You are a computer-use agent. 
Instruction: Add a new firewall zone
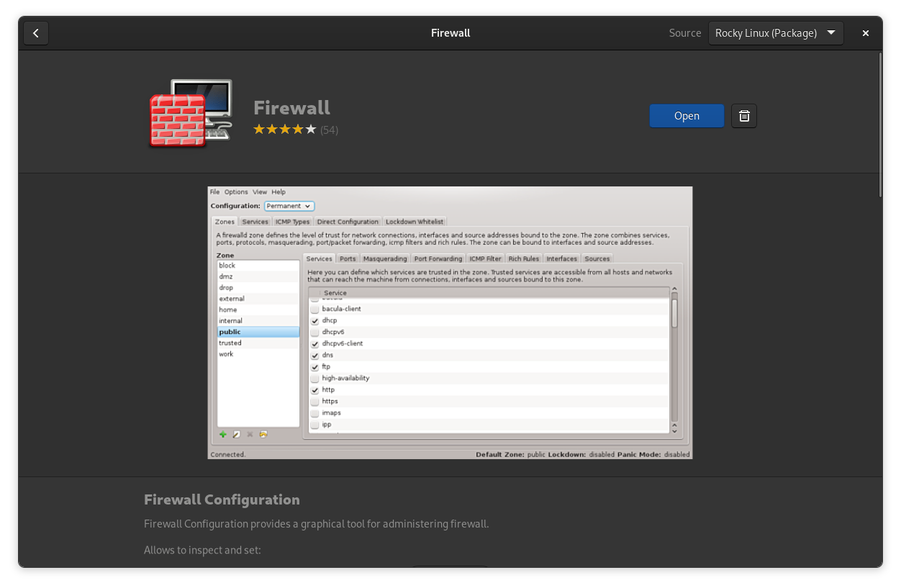pos(222,434)
